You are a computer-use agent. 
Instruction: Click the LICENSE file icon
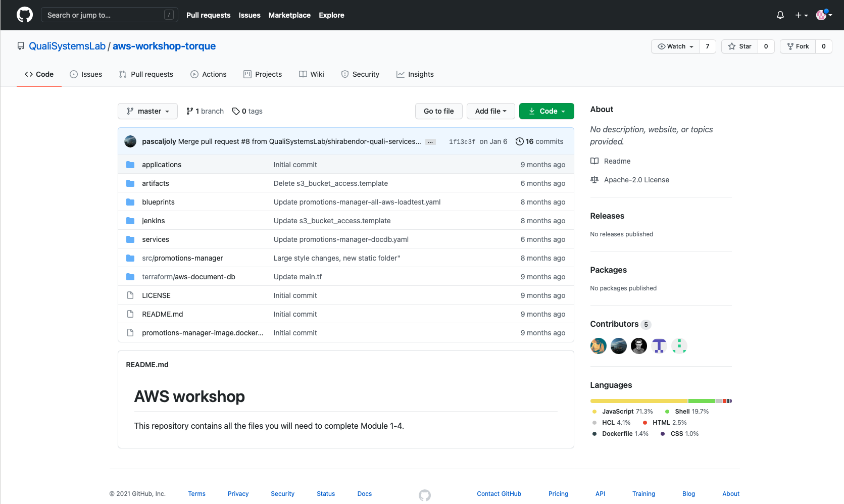click(x=130, y=295)
